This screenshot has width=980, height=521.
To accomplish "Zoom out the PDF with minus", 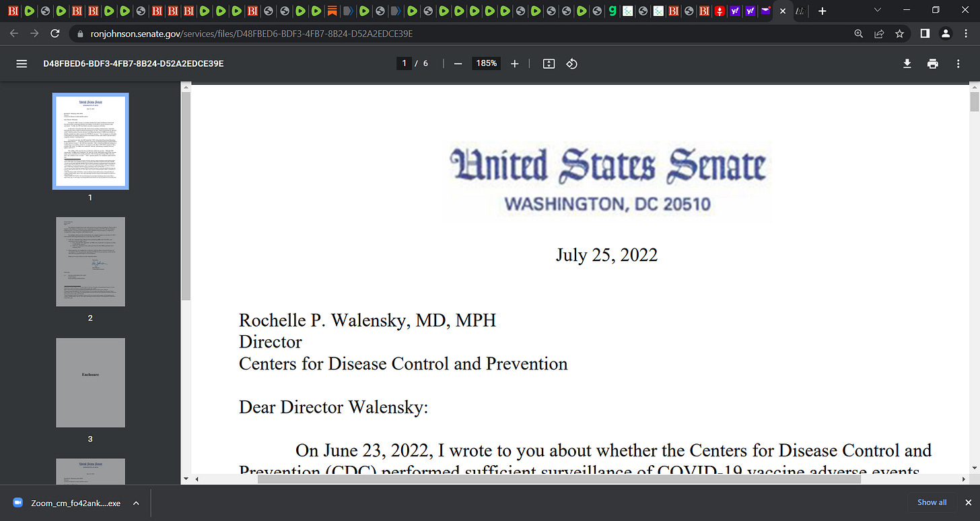I will [x=458, y=63].
